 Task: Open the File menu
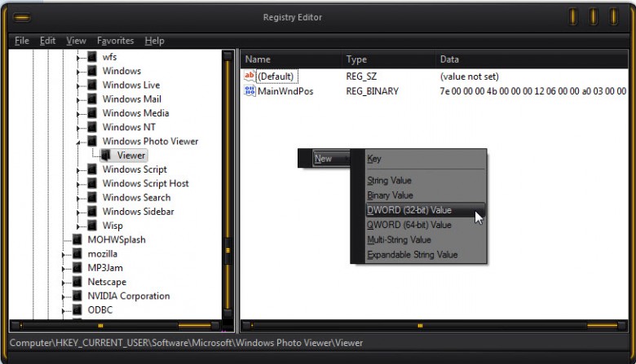tap(22, 41)
